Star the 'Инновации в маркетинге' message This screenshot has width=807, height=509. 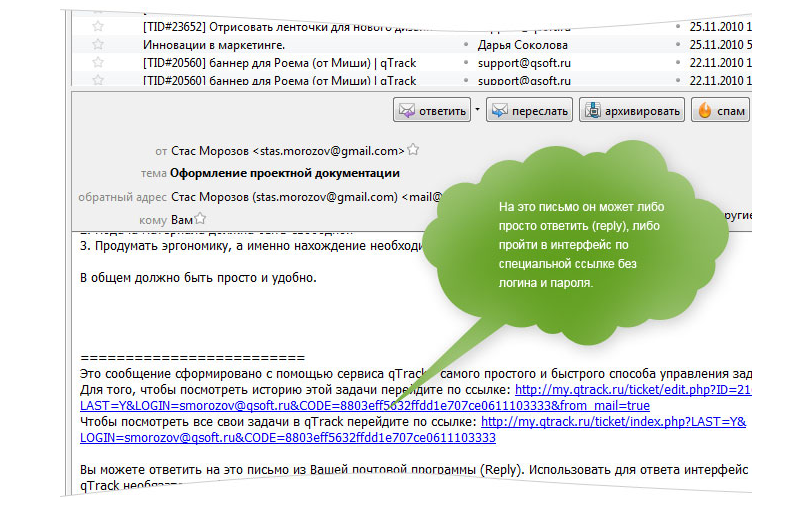tap(98, 44)
